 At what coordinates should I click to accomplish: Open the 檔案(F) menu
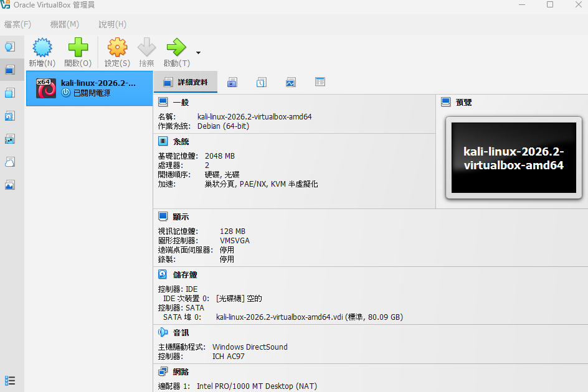pos(17,24)
